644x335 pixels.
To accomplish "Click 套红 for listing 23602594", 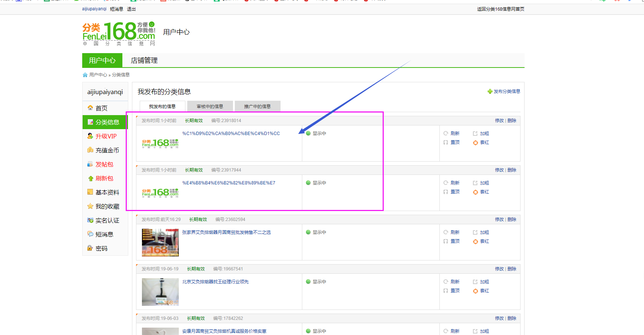I will click(484, 241).
